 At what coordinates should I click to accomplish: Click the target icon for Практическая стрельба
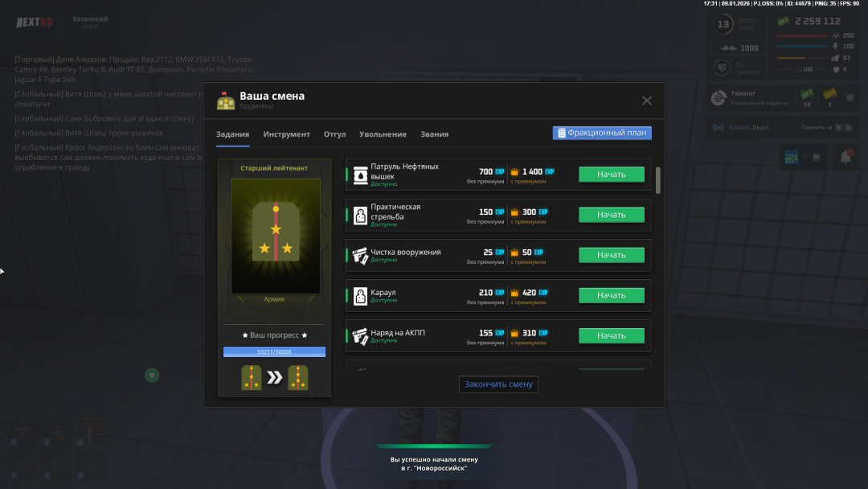(360, 215)
